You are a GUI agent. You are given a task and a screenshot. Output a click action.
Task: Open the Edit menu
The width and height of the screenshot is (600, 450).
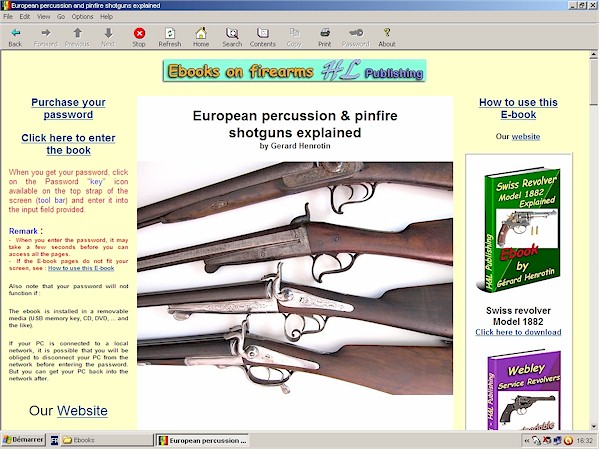pos(25,16)
